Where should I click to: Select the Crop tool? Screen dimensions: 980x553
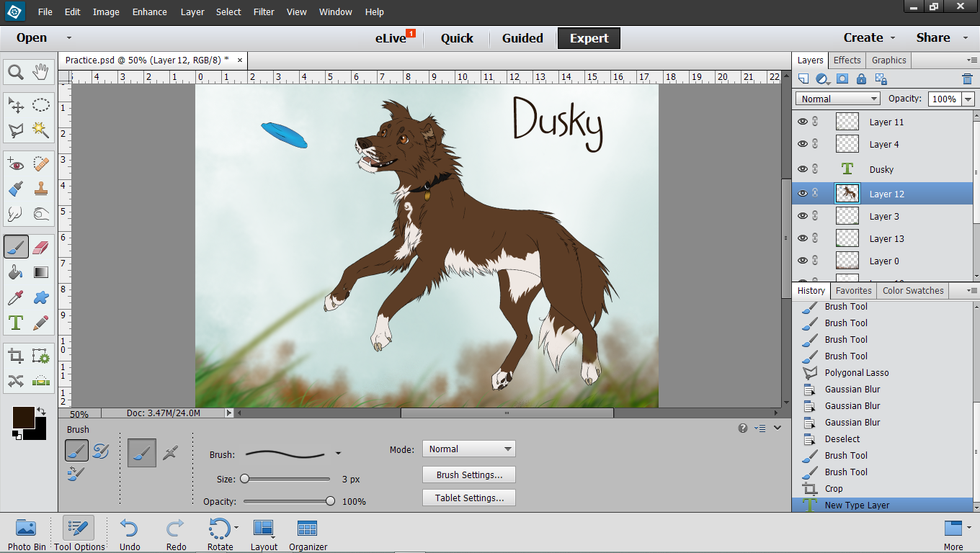(16, 356)
